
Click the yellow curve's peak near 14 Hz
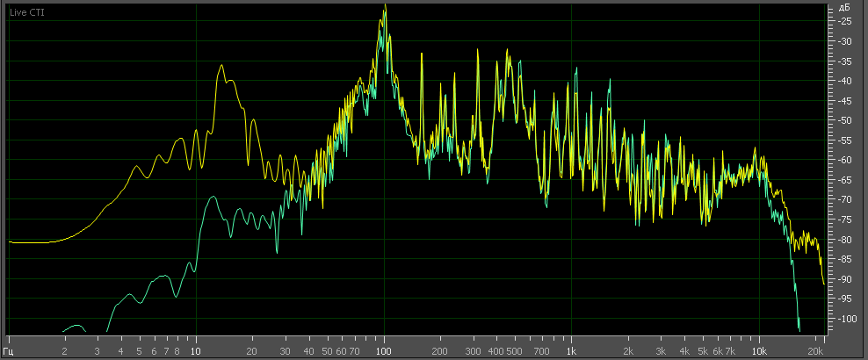pyautogui.click(x=221, y=65)
